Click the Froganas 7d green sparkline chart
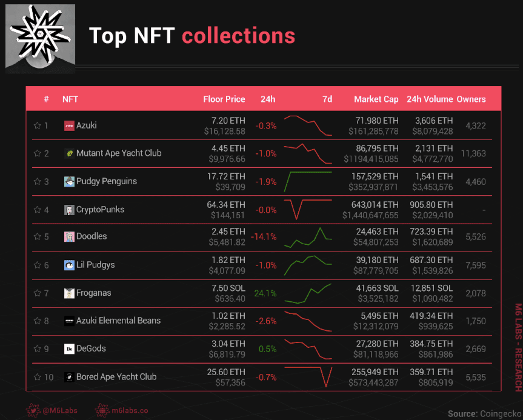This screenshot has height=420, width=523. click(308, 293)
